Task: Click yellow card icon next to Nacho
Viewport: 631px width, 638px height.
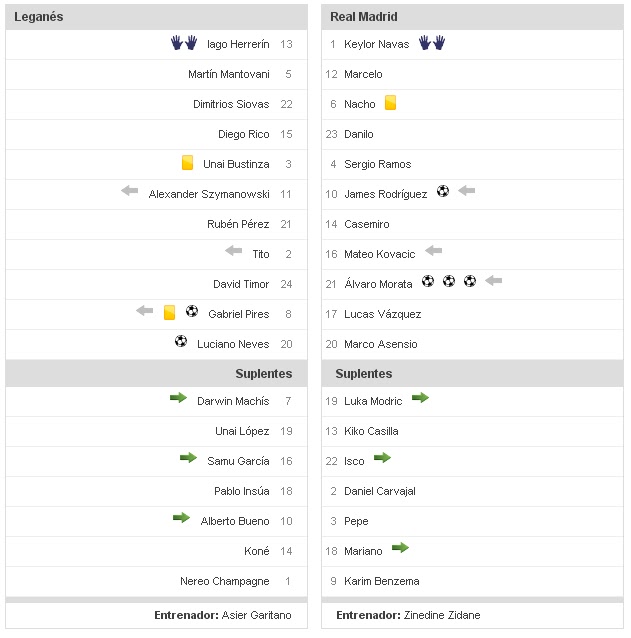Action: (390, 103)
